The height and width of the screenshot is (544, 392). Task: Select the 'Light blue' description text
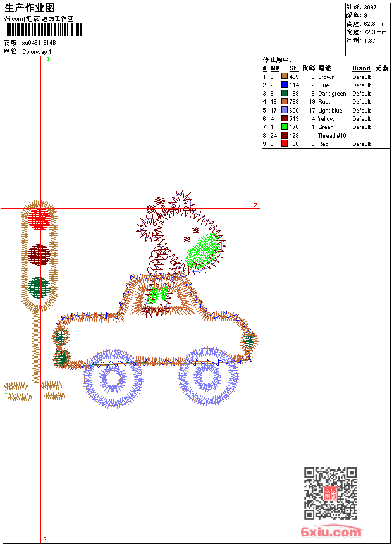coord(330,111)
